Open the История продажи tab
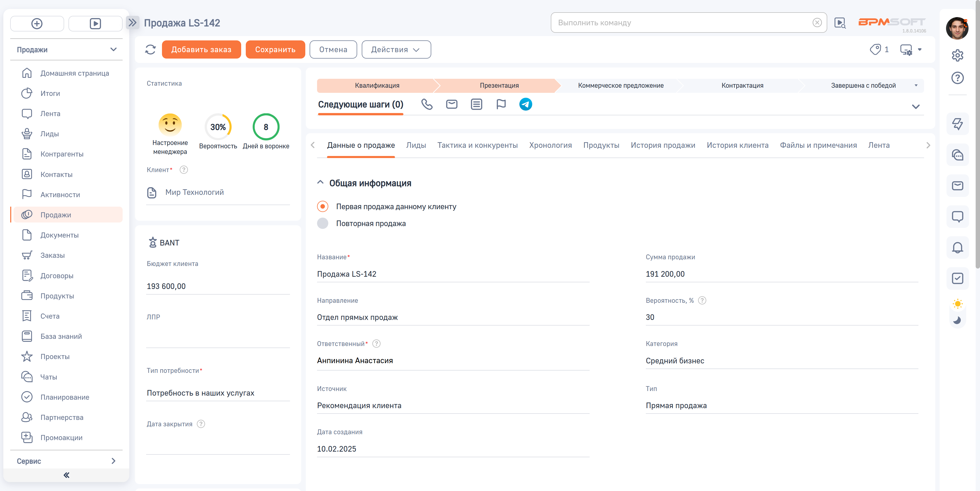The width and height of the screenshot is (980, 491). (663, 146)
